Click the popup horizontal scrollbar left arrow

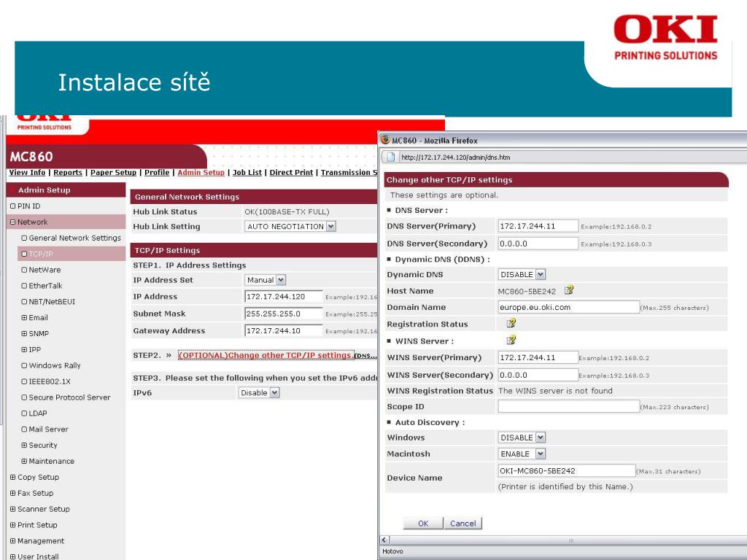point(385,540)
